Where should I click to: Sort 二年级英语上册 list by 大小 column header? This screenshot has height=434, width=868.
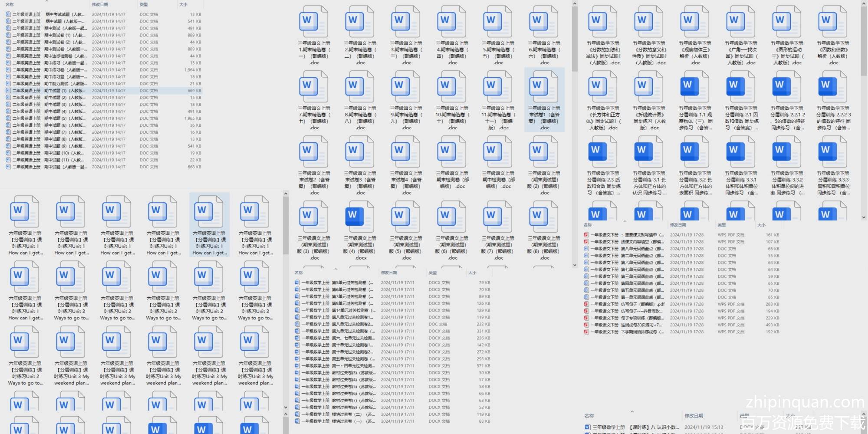coord(184,4)
